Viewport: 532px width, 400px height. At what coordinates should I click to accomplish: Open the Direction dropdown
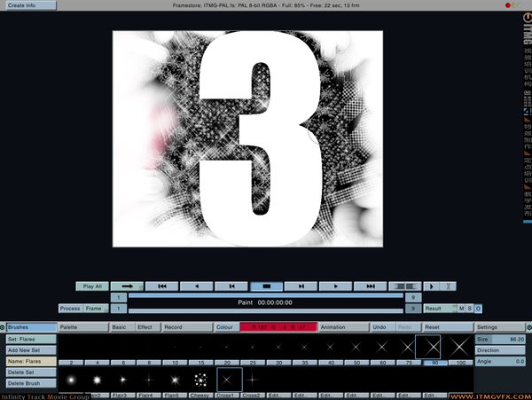tap(500, 350)
